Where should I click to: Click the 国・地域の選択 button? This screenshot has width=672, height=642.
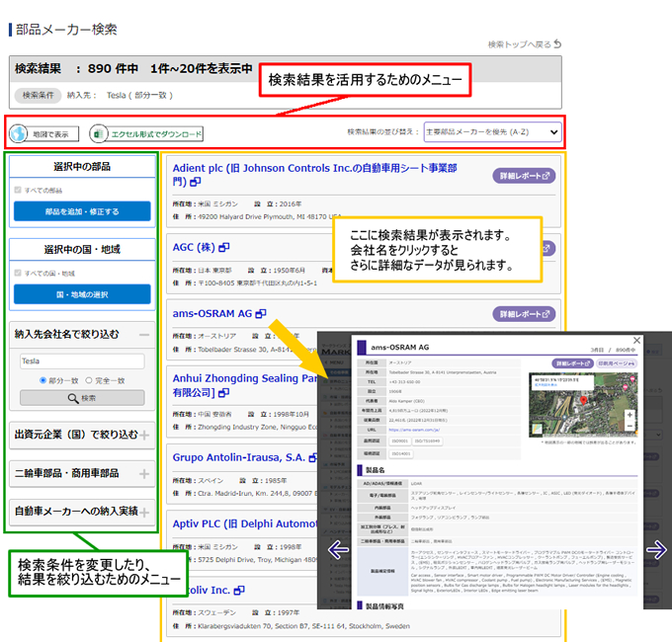coord(82,294)
